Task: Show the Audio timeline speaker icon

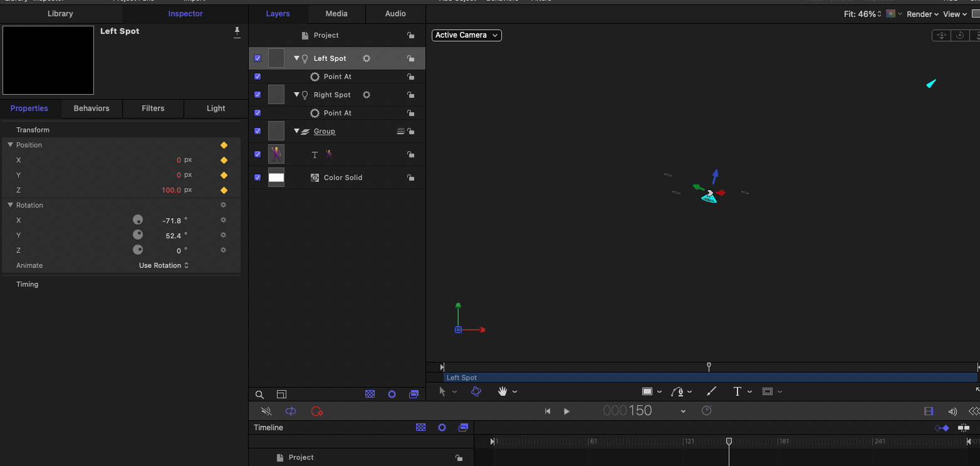Action: 952,411
